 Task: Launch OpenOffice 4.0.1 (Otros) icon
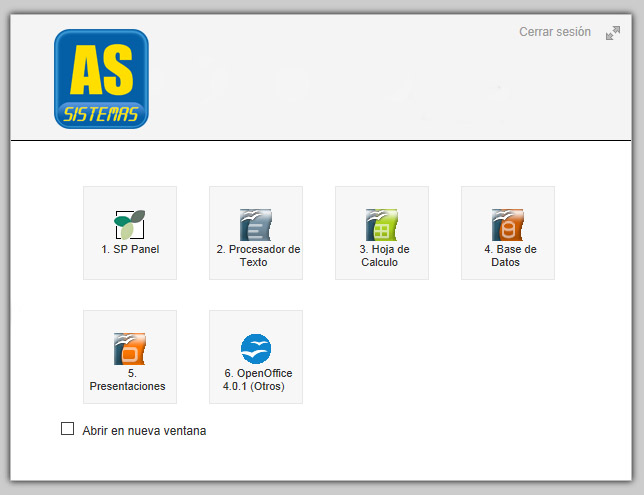(x=255, y=349)
